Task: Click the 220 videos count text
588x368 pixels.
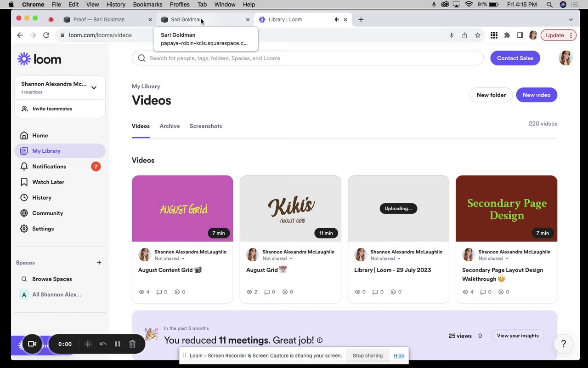Action: pos(543,124)
